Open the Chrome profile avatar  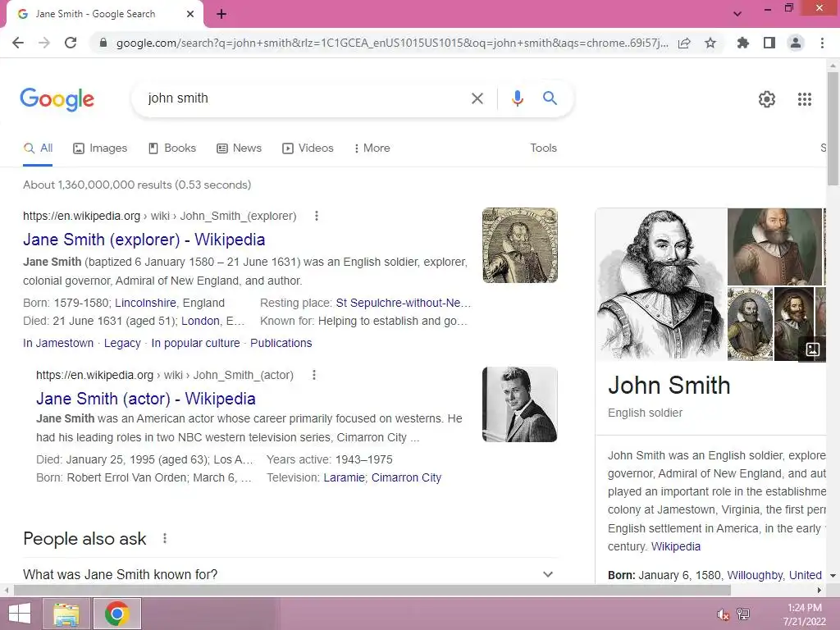pyautogui.click(x=796, y=43)
